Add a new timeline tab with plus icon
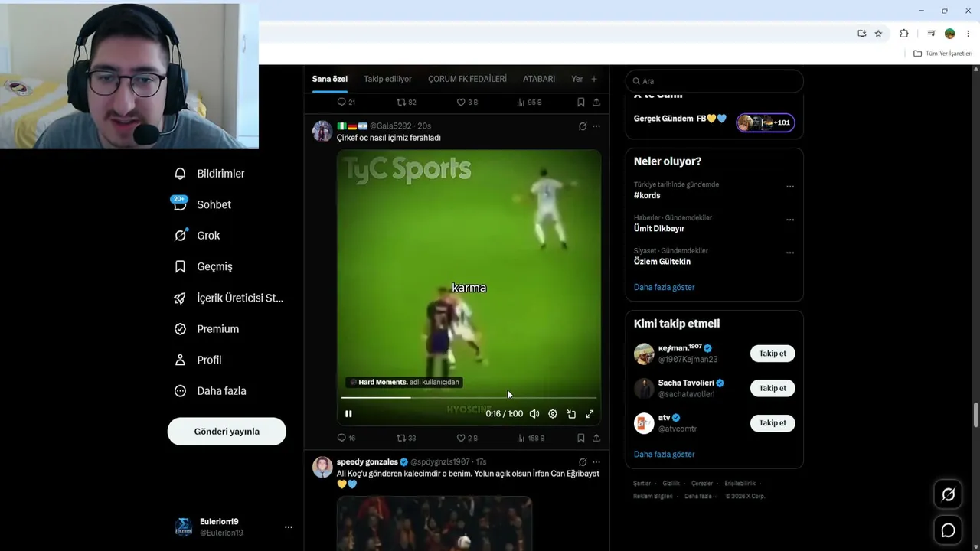 click(593, 79)
